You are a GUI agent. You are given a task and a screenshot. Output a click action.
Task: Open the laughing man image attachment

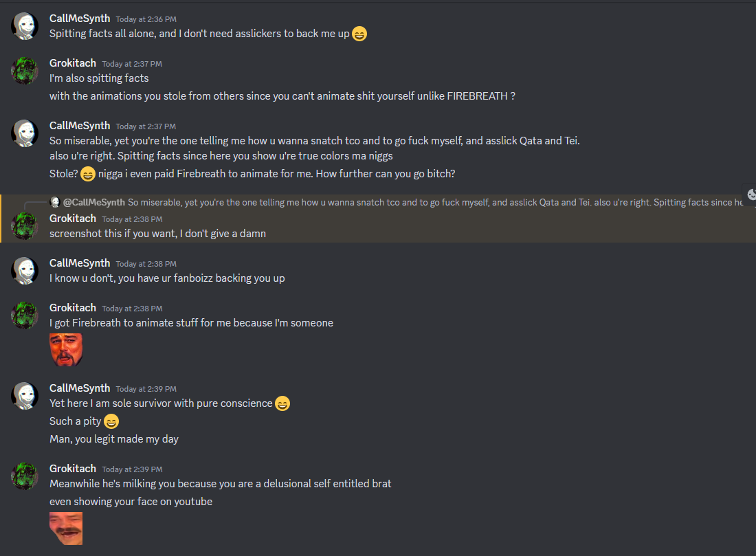click(66, 529)
